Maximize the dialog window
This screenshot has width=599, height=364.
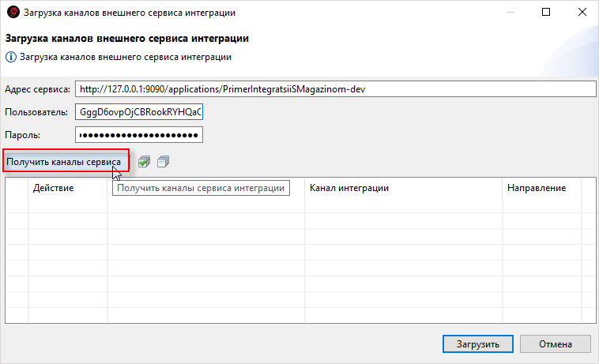tap(547, 13)
